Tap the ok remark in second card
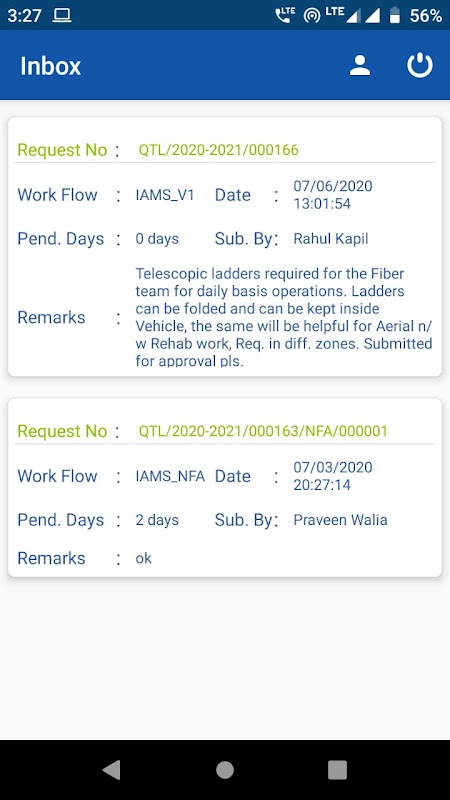 pos(143,558)
